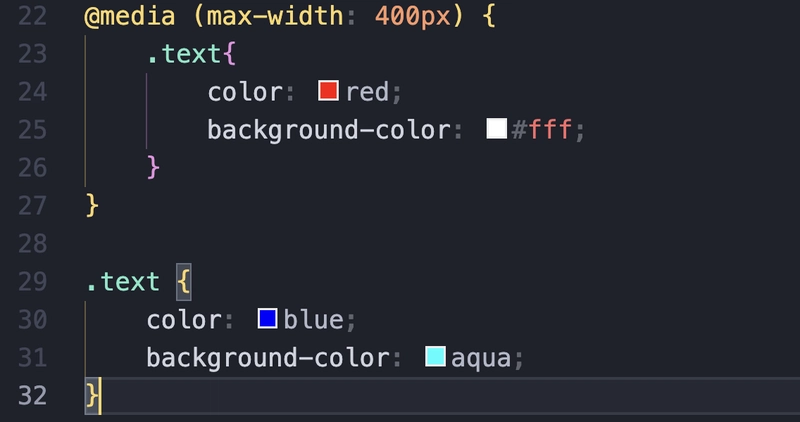The width and height of the screenshot is (800, 422).
Task: Open the aqua color swatch picker
Action: point(435,356)
